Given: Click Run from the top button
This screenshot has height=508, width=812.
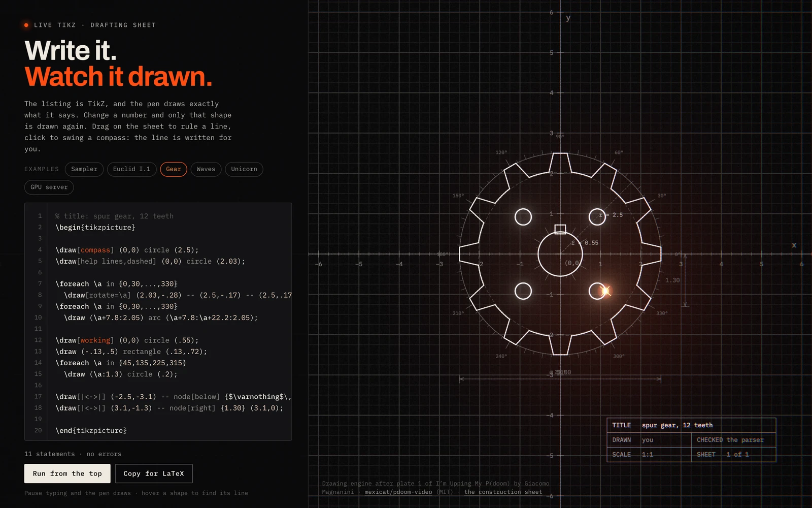Looking at the screenshot, I should 67,473.
